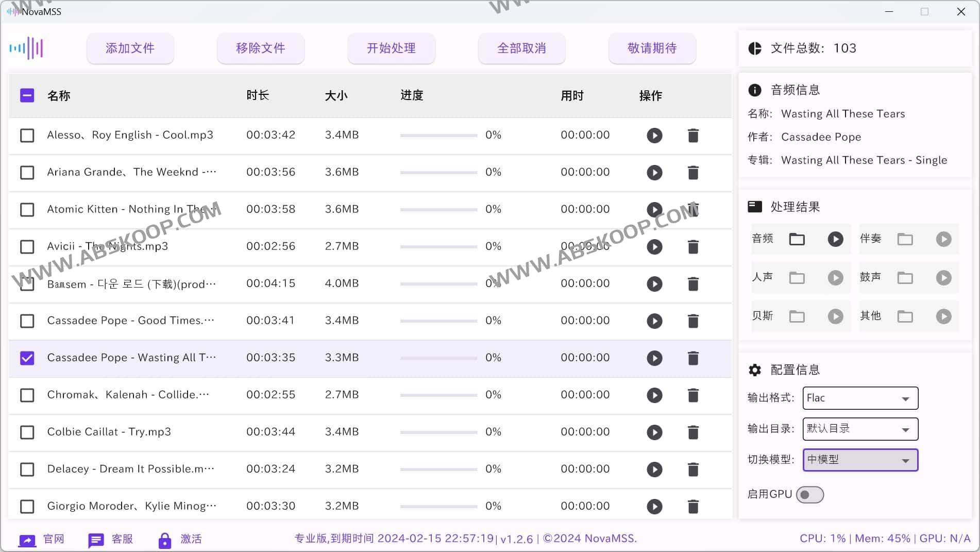Expand the 输出目录 directory dropdown

tap(859, 429)
